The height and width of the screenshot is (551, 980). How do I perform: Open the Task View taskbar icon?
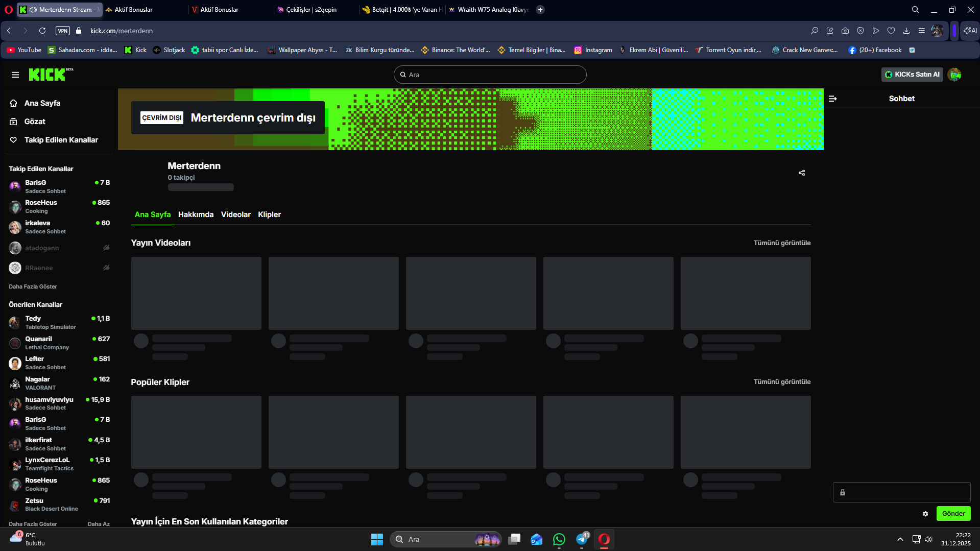514,539
